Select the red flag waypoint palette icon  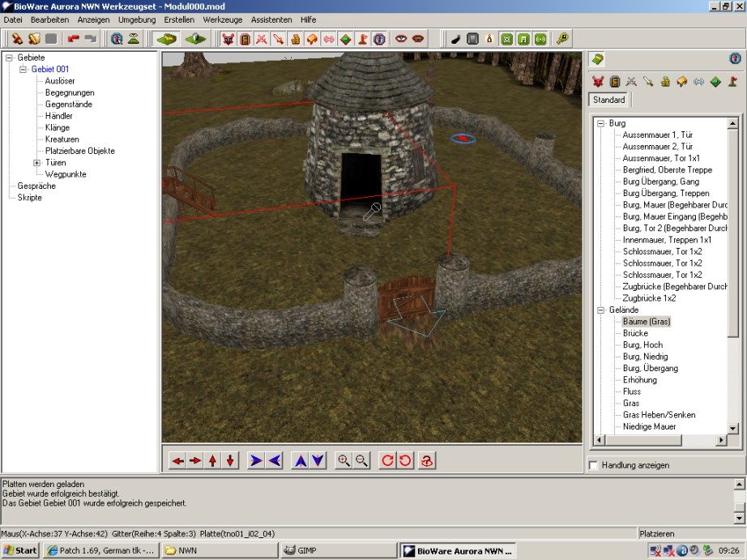coord(732,81)
